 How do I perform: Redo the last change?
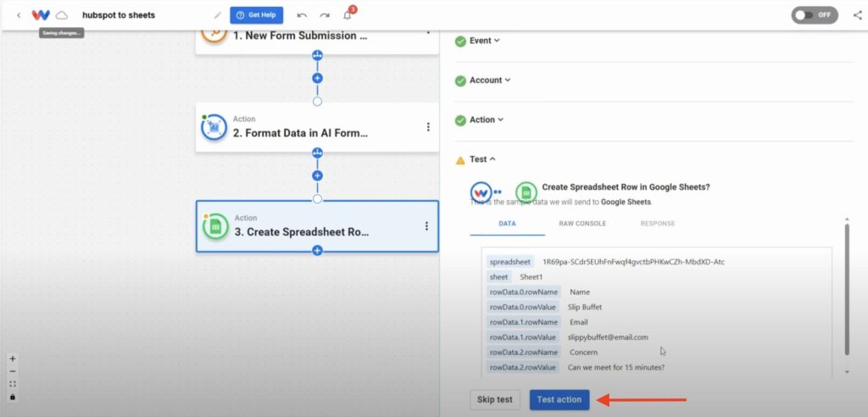[x=325, y=15]
